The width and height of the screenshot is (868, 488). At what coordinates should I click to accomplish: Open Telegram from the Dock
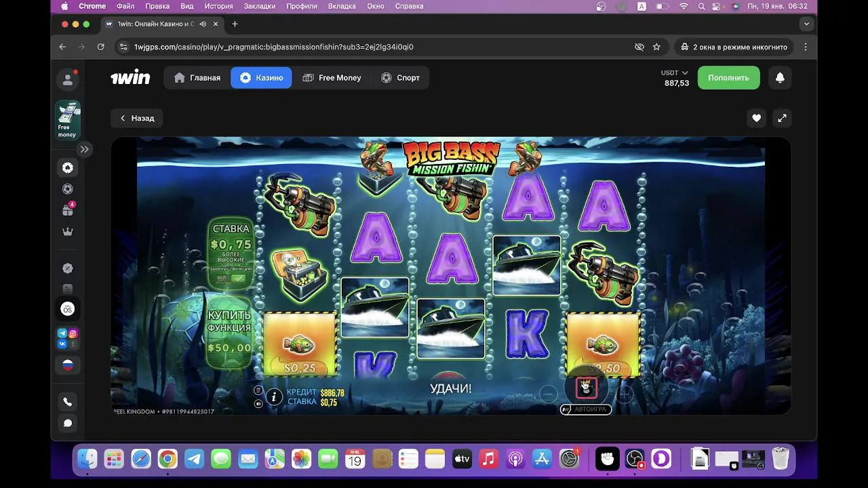pyautogui.click(x=195, y=459)
